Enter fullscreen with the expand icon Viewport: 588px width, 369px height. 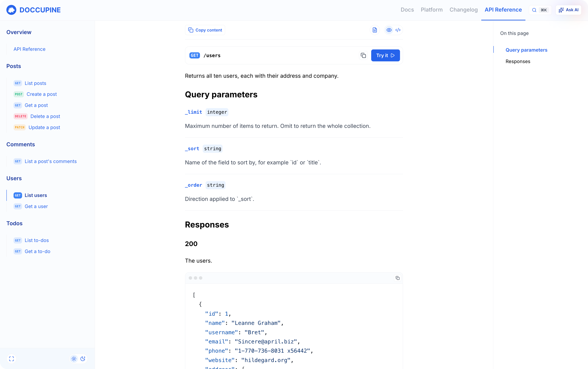tap(11, 359)
